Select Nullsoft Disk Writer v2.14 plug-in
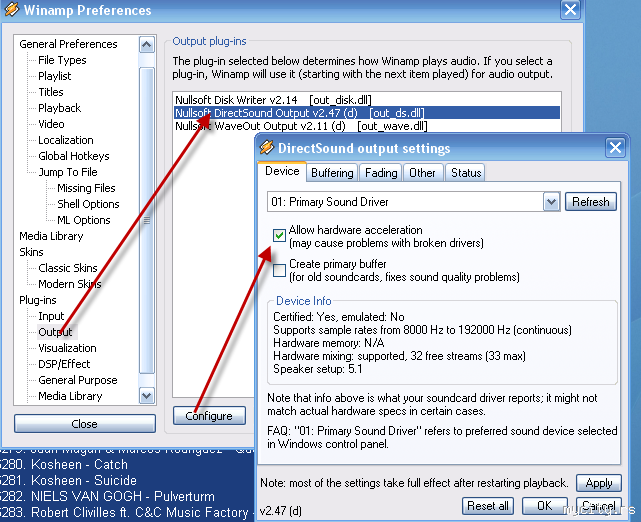Image resolution: width=641 pixels, height=522 pixels. click(366, 100)
